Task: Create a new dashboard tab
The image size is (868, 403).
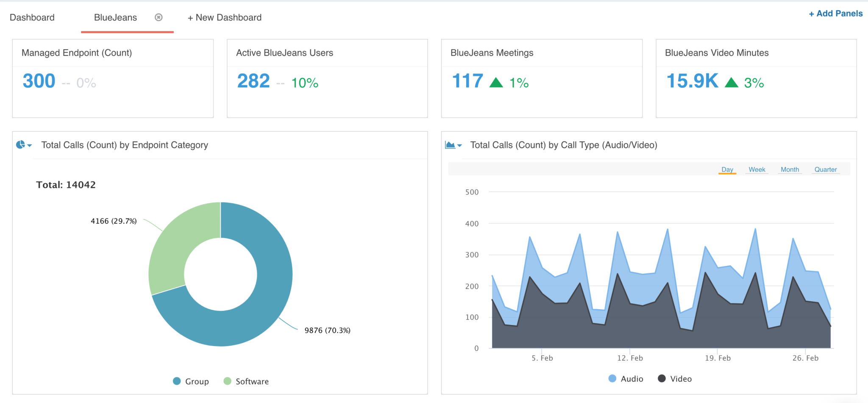Action: coord(225,17)
